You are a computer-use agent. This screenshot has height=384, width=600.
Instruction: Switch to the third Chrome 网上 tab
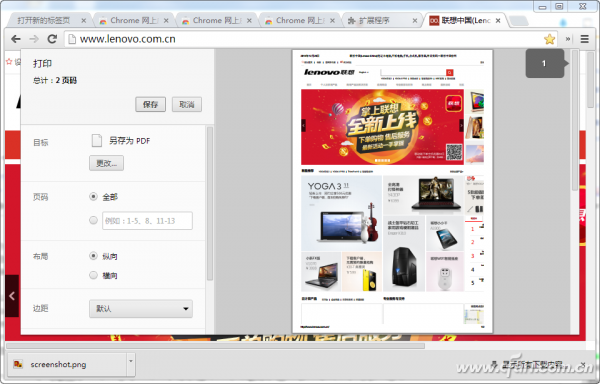click(300, 21)
